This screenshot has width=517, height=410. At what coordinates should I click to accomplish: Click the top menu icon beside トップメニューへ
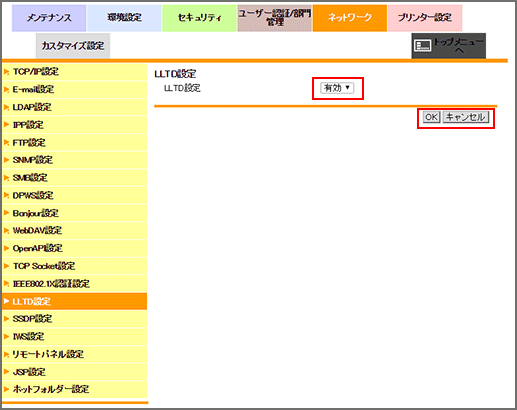(x=423, y=46)
